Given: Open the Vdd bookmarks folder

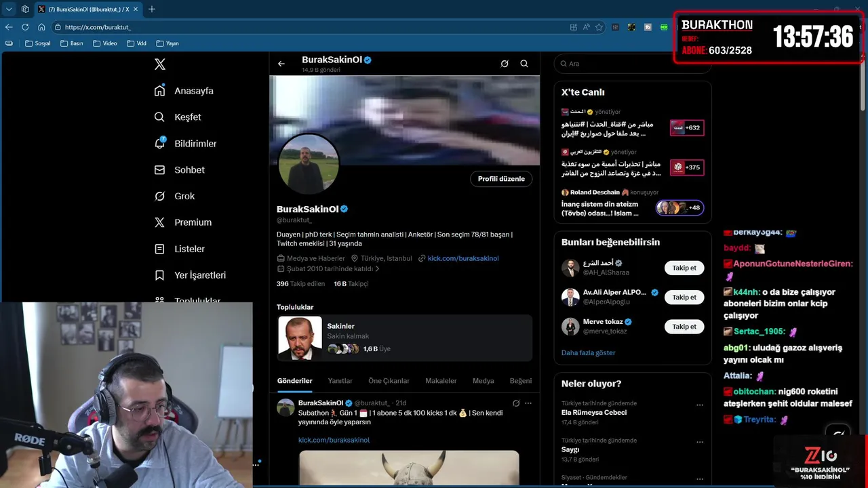Looking at the screenshot, I should pyautogui.click(x=136, y=43).
